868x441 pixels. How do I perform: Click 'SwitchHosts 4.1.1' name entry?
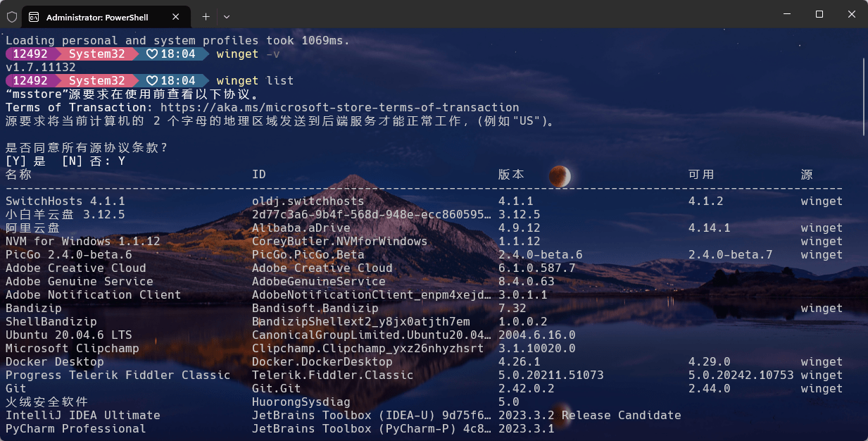click(65, 201)
